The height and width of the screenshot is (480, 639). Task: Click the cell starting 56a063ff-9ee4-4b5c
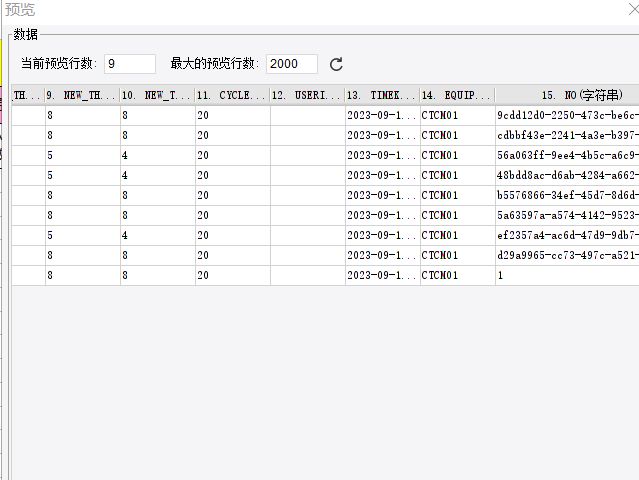567,155
